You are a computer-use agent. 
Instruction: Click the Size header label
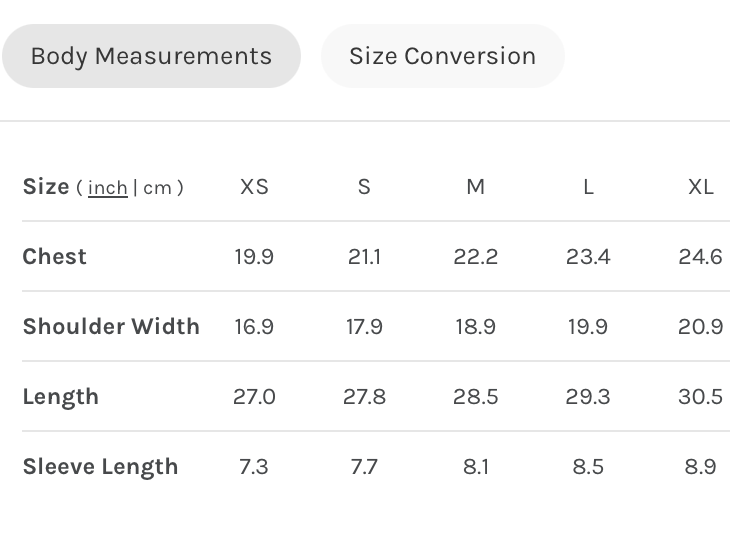[x=46, y=187]
